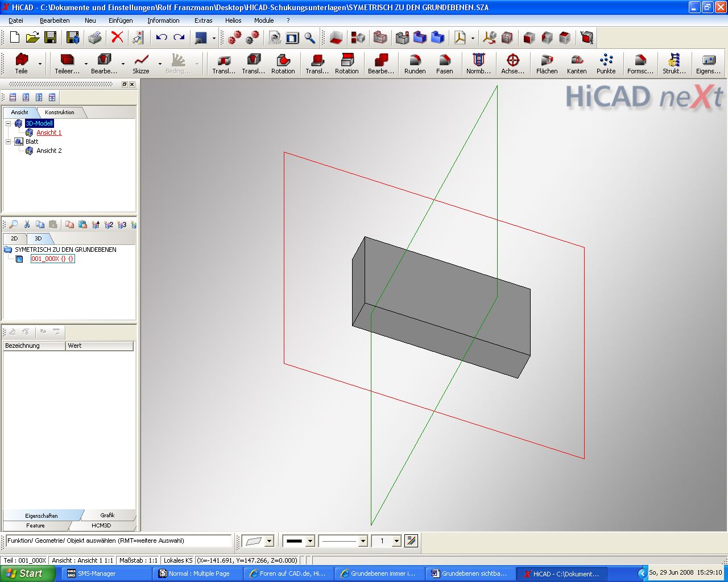Click the Fasen chamfer tool
Screen dimensions: 728x582
tap(445, 63)
